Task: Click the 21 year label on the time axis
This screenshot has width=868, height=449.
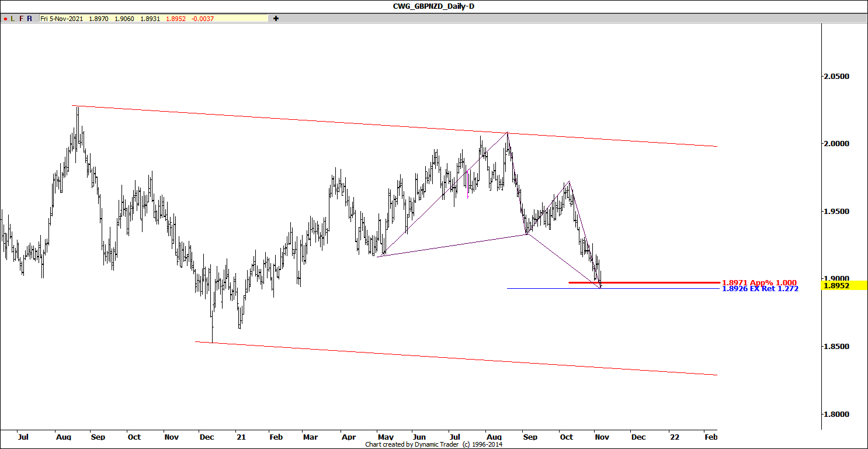Action: pos(241,437)
